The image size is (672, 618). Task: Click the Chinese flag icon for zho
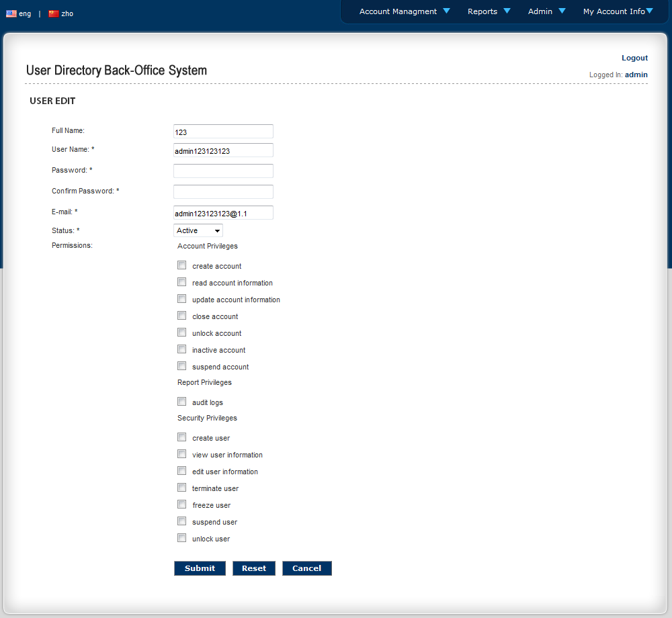53,13
